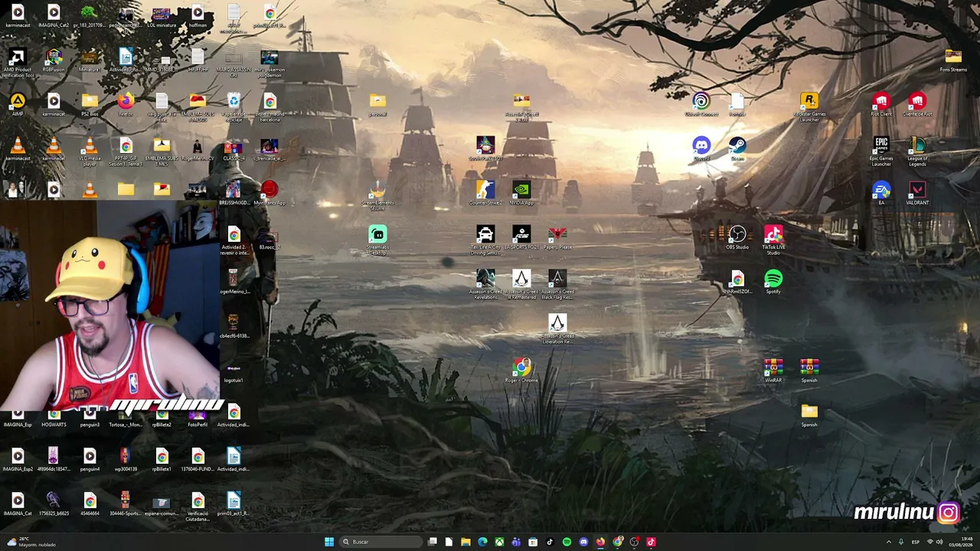Select the Spanish RAR archive icon
Screen dimensions: 980x551
[x=809, y=370]
